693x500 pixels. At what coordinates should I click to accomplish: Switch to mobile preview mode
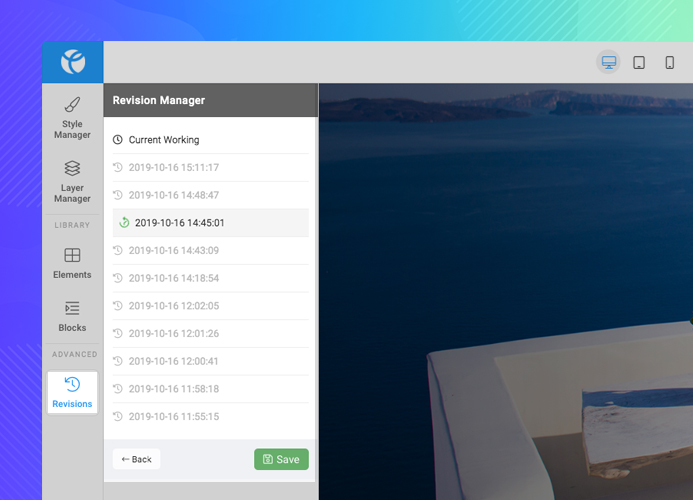670,62
